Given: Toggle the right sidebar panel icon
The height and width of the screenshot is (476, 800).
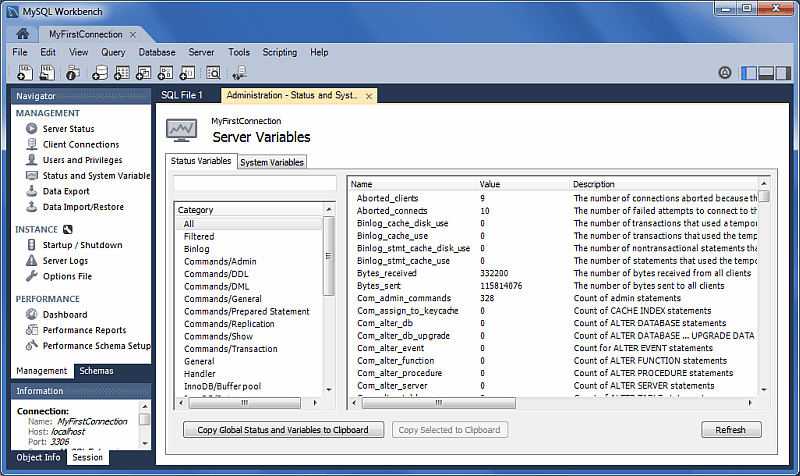Looking at the screenshot, I should tap(783, 73).
